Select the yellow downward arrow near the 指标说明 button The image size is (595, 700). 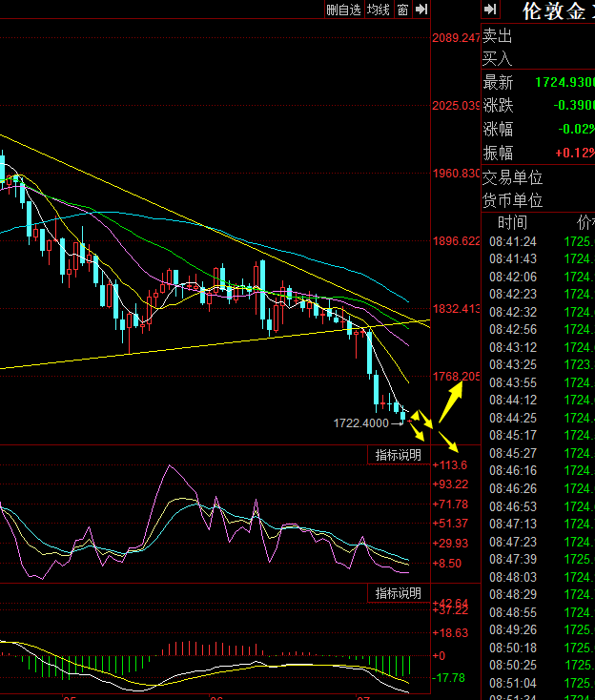click(448, 441)
